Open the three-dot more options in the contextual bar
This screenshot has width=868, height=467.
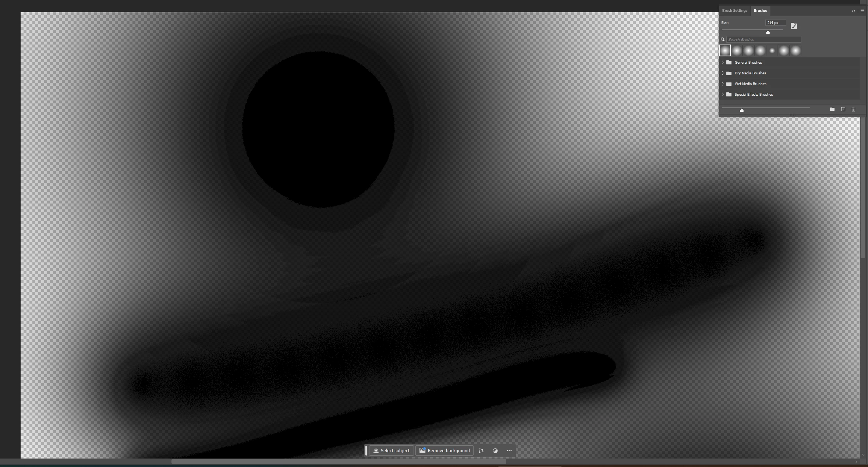[x=509, y=451]
